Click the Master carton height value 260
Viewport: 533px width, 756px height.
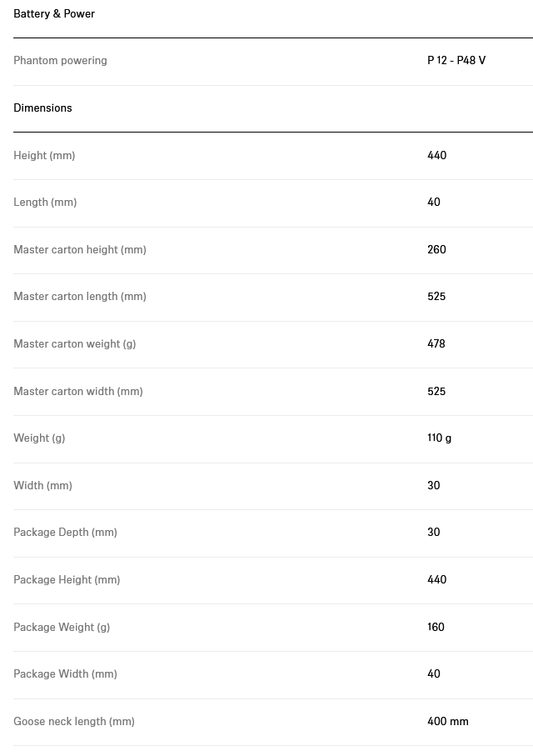[x=436, y=249]
